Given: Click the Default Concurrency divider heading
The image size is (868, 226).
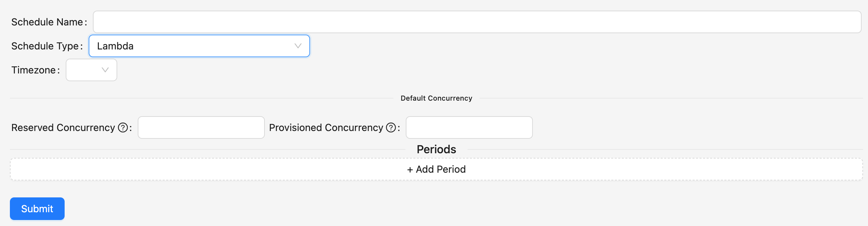Looking at the screenshot, I should pos(436,98).
